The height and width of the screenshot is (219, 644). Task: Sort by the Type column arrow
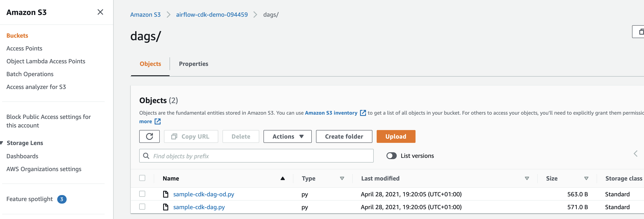(342, 178)
